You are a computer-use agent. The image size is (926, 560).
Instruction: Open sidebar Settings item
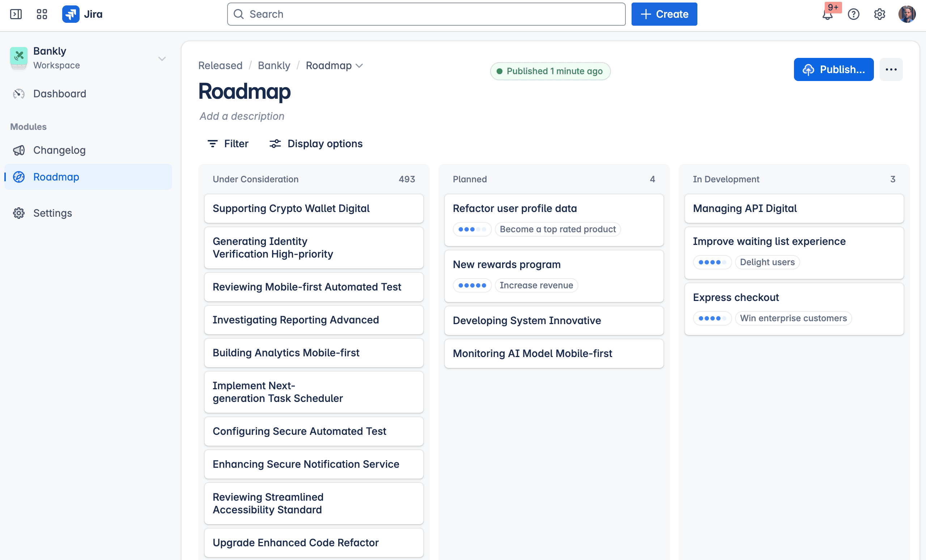[52, 213]
